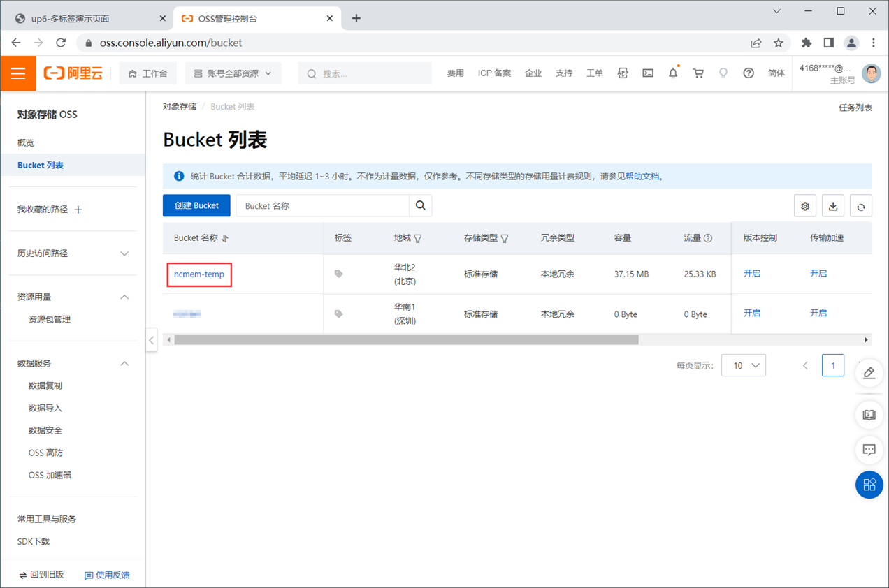Enable transfer acceleration for ncmem-temp
The image size is (889, 588).
(818, 274)
